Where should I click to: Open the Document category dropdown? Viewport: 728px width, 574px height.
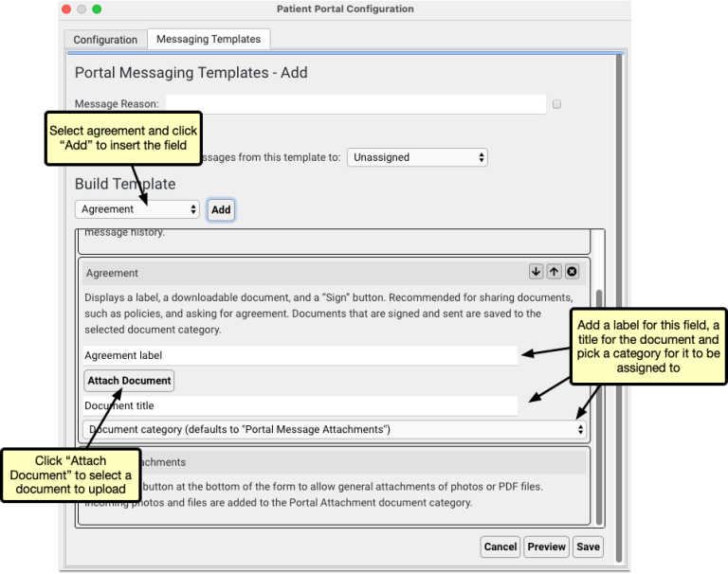pos(336,430)
